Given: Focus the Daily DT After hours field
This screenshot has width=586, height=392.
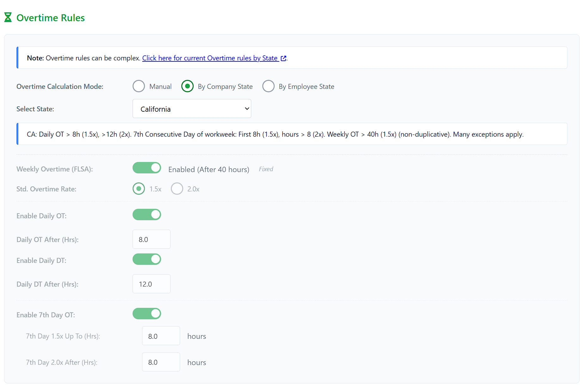Looking at the screenshot, I should coord(152,284).
